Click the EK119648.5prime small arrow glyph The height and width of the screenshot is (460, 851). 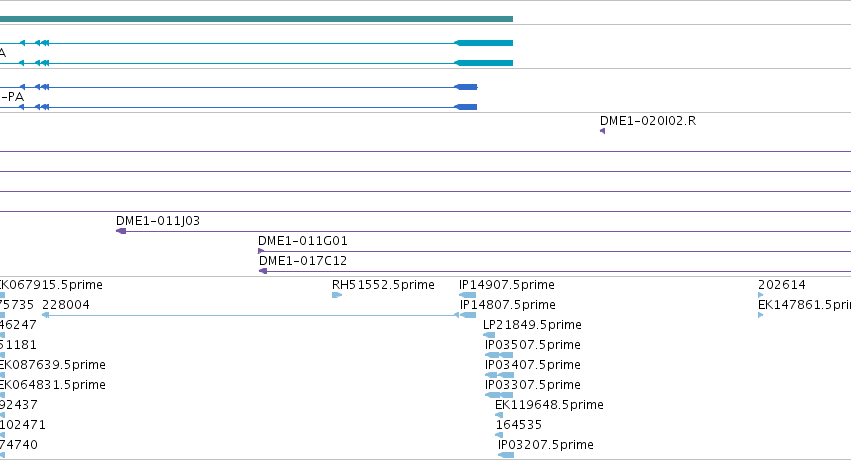(499, 415)
